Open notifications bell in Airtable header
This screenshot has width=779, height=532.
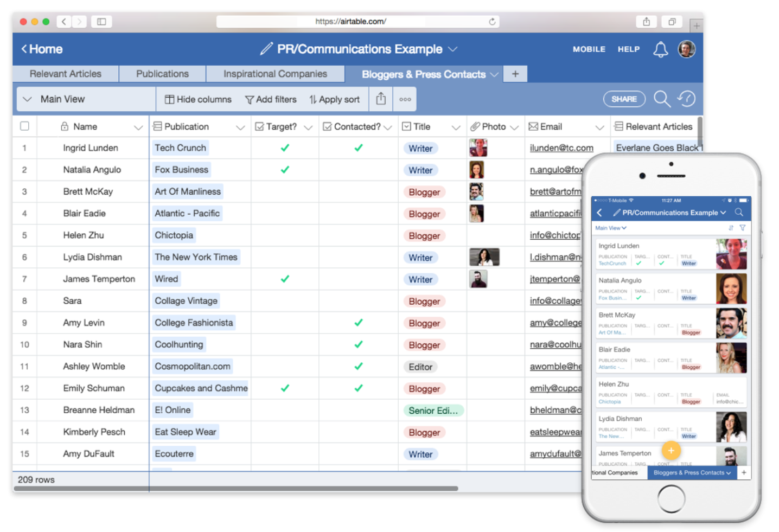tap(660, 50)
